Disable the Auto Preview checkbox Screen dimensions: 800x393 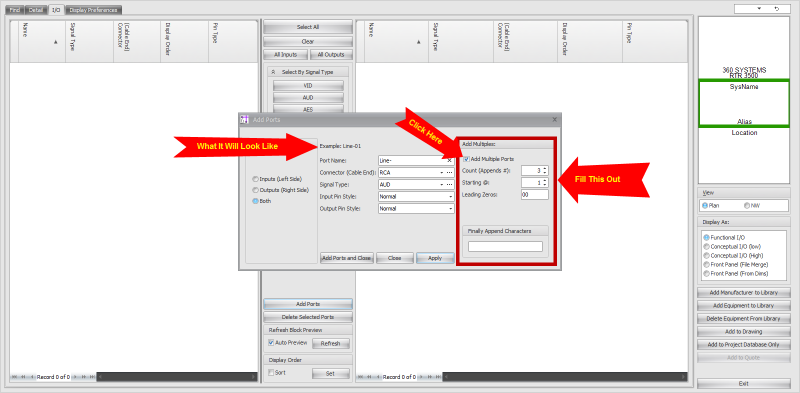pos(271,342)
